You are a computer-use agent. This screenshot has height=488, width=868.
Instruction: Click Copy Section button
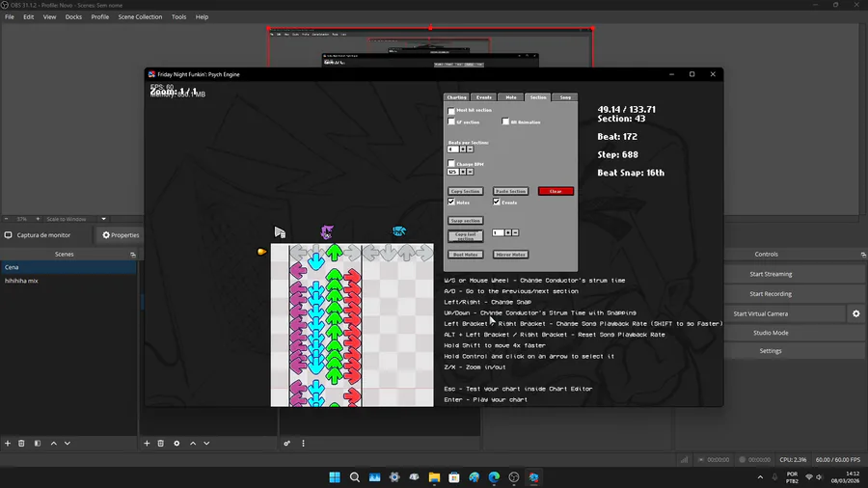point(466,191)
